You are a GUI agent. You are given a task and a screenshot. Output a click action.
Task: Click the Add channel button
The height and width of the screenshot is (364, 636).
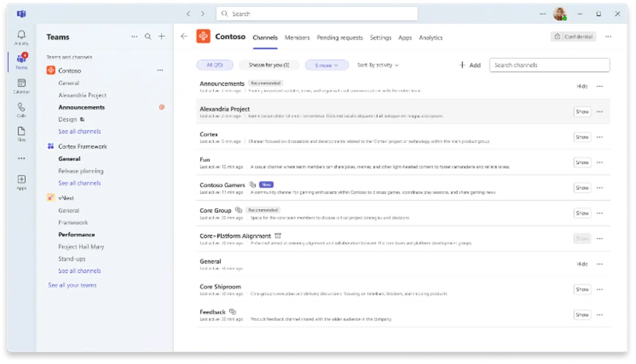(x=470, y=65)
